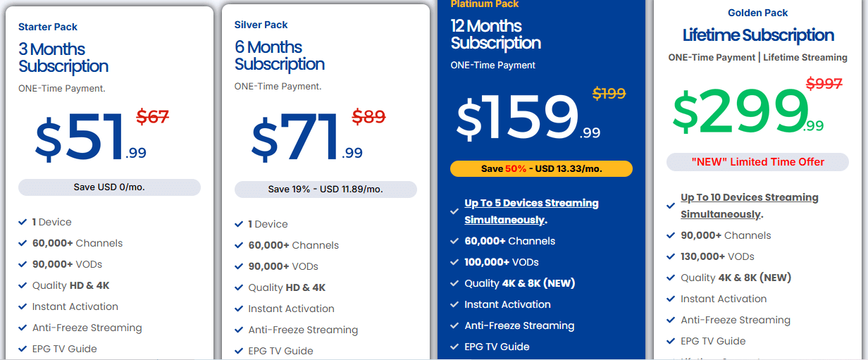Click the Save USD 0/mo. badge
The image size is (868, 360).
coord(109,187)
